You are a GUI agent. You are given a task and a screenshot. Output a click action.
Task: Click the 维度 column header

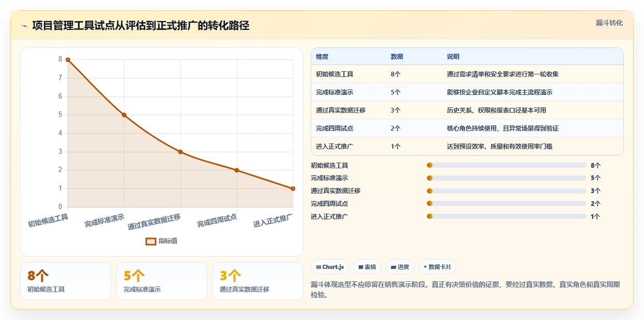[x=322, y=57]
